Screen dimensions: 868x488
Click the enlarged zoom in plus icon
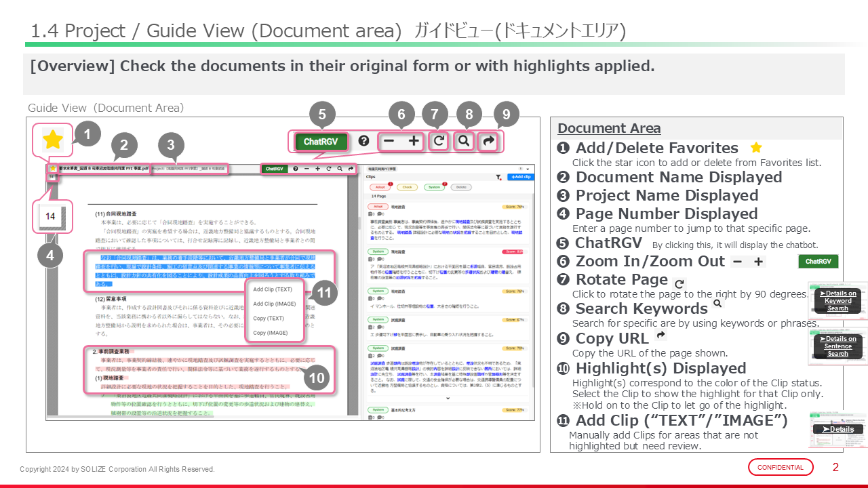click(414, 141)
